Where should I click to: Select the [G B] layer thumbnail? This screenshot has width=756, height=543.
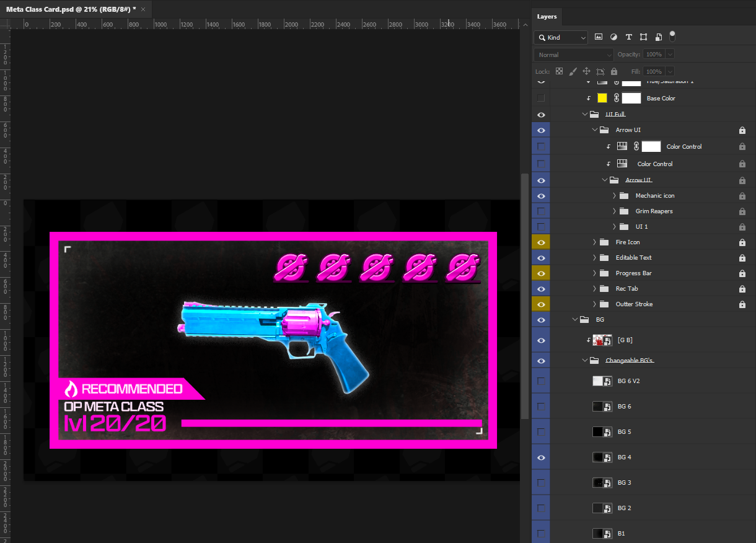click(602, 340)
